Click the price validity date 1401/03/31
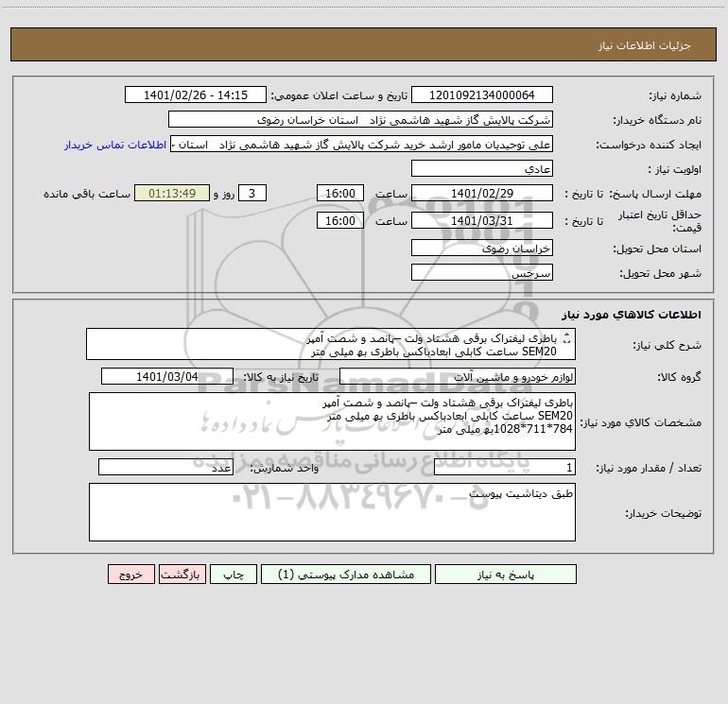728x704 pixels. 482,220
